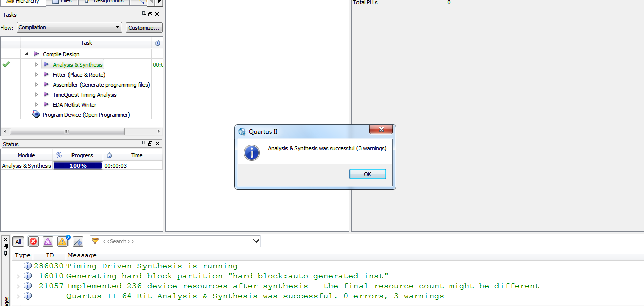
Task: Click the Fitter play arrow icon
Action: click(46, 74)
